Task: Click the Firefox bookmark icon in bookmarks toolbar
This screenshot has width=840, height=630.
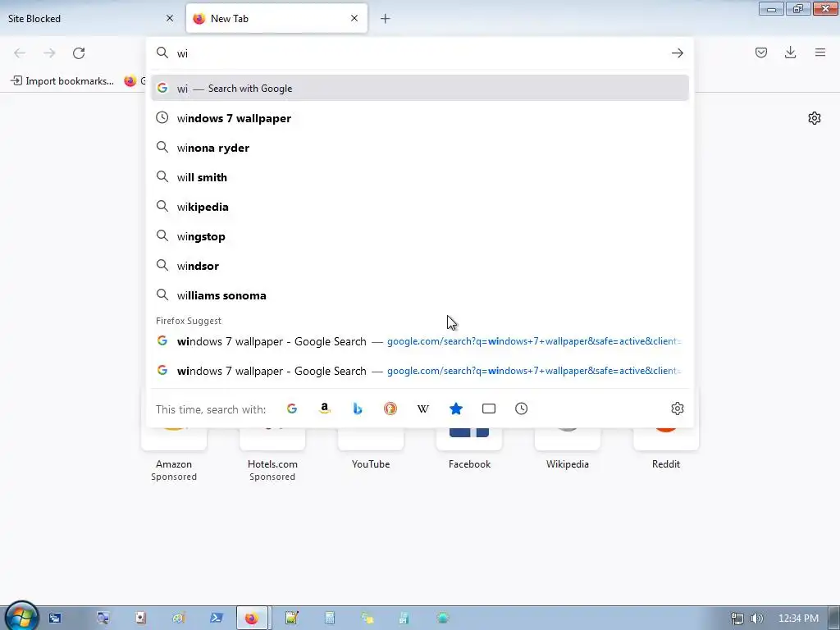Action: pyautogui.click(x=130, y=81)
